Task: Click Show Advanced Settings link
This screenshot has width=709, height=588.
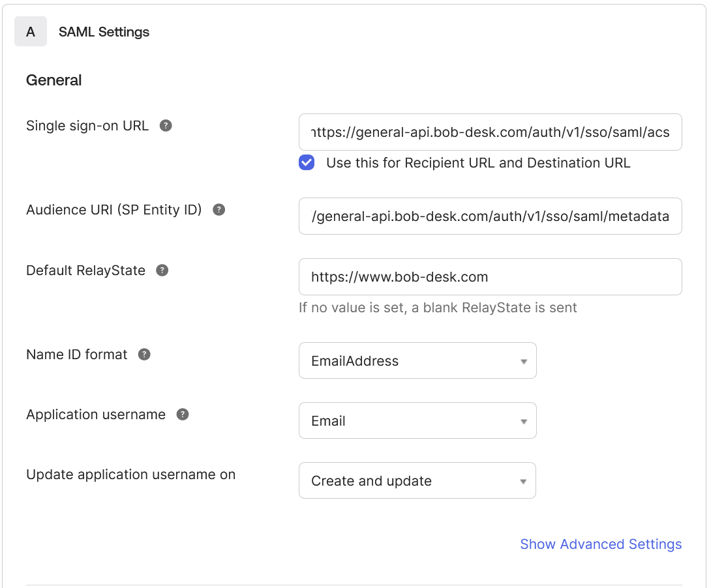Action: [x=600, y=544]
